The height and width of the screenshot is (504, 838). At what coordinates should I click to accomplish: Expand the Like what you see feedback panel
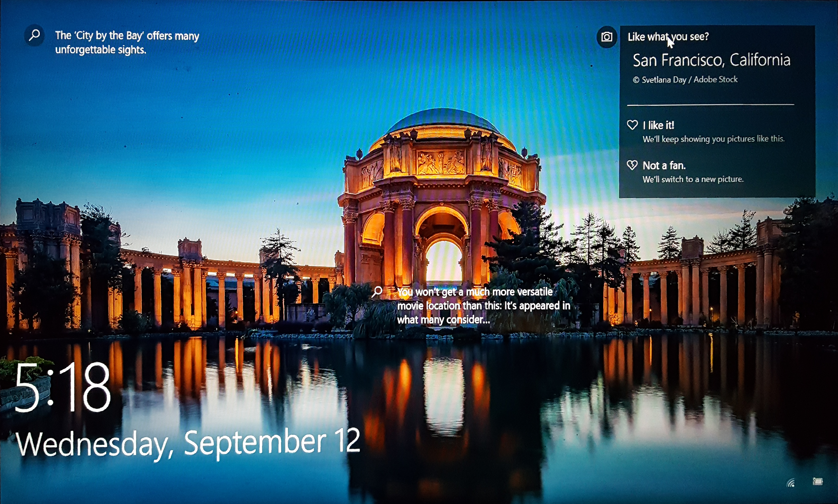click(x=668, y=36)
